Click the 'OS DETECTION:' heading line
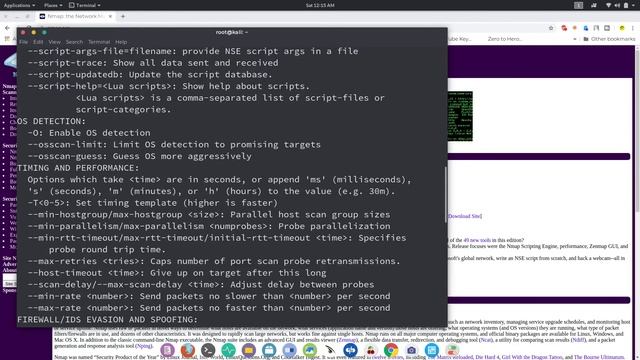Viewport: 640px width, 360px height. (x=51, y=121)
